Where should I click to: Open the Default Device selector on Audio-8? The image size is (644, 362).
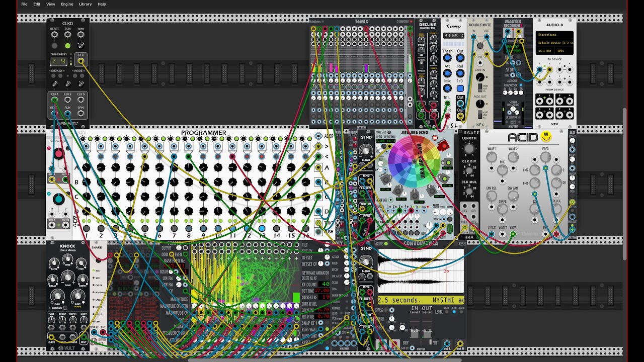555,43
